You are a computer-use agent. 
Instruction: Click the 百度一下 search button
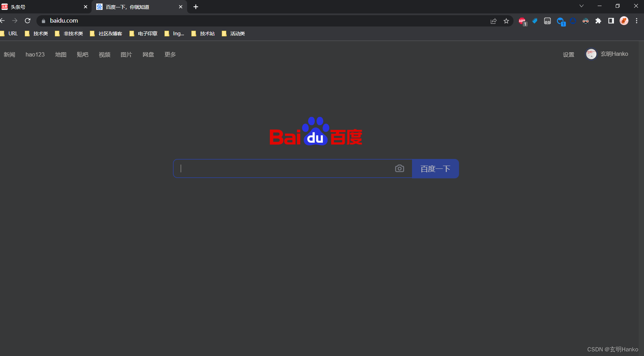tap(435, 168)
